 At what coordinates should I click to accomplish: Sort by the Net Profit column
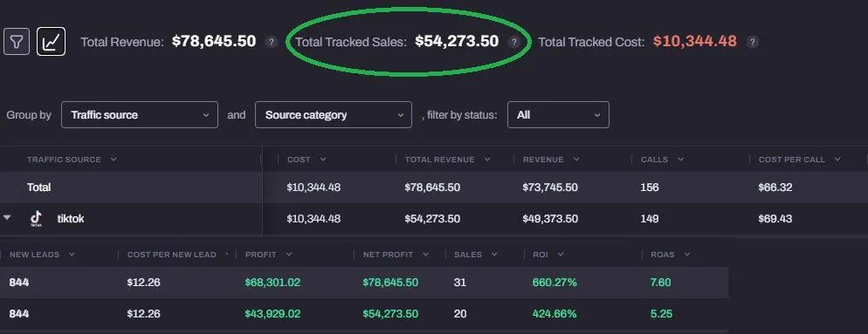(396, 255)
